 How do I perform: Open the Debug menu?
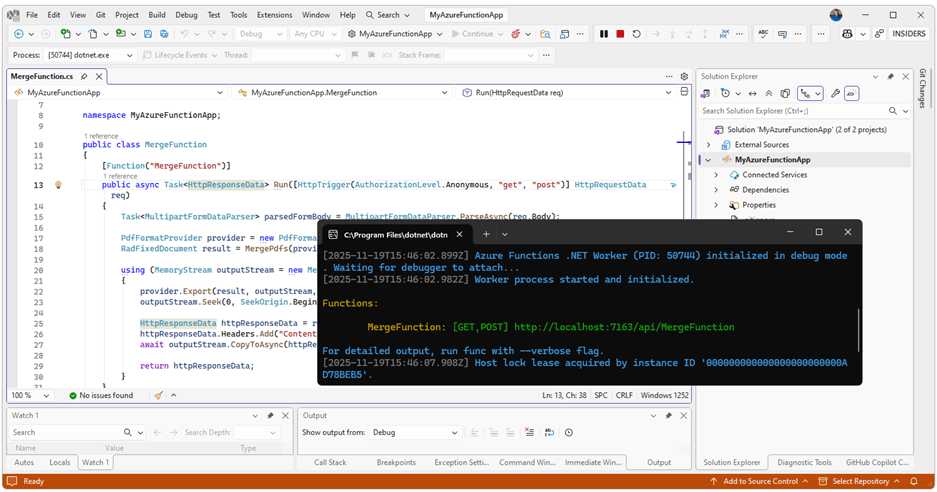pyautogui.click(x=186, y=15)
